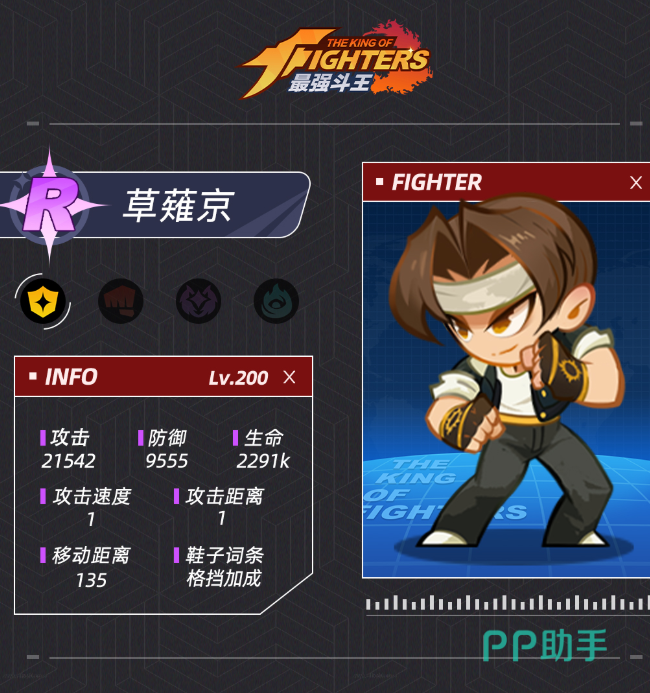Image resolution: width=650 pixels, height=693 pixels.
Task: Select the teal flame eye icon
Action: 276,301
